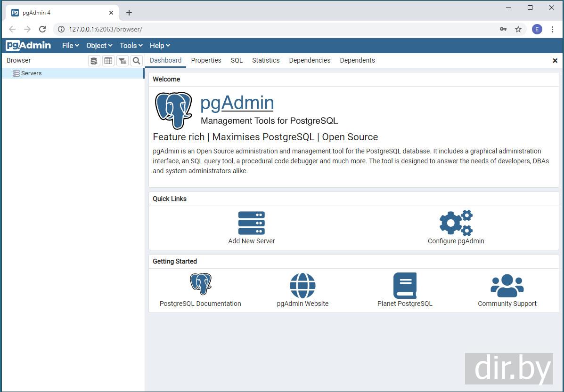Open PostgreSQL Documentation elephant icon
564x392 pixels.
[201, 284]
